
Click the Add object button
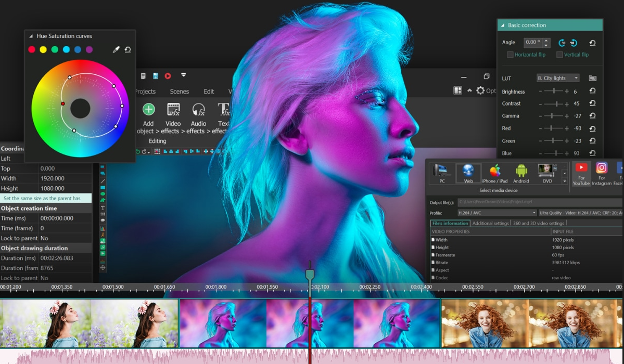coord(148,118)
